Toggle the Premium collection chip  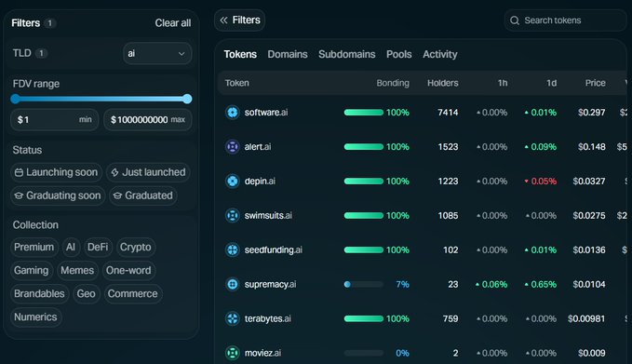(x=34, y=247)
